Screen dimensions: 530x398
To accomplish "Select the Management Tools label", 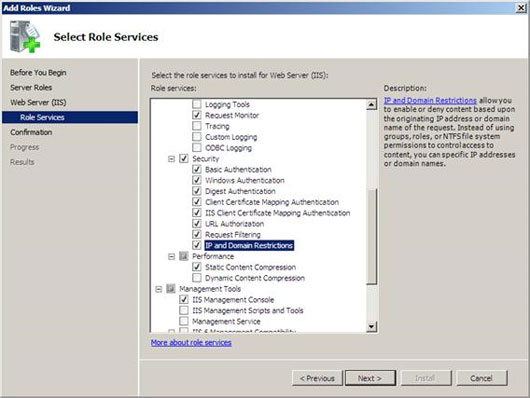I will [210, 289].
